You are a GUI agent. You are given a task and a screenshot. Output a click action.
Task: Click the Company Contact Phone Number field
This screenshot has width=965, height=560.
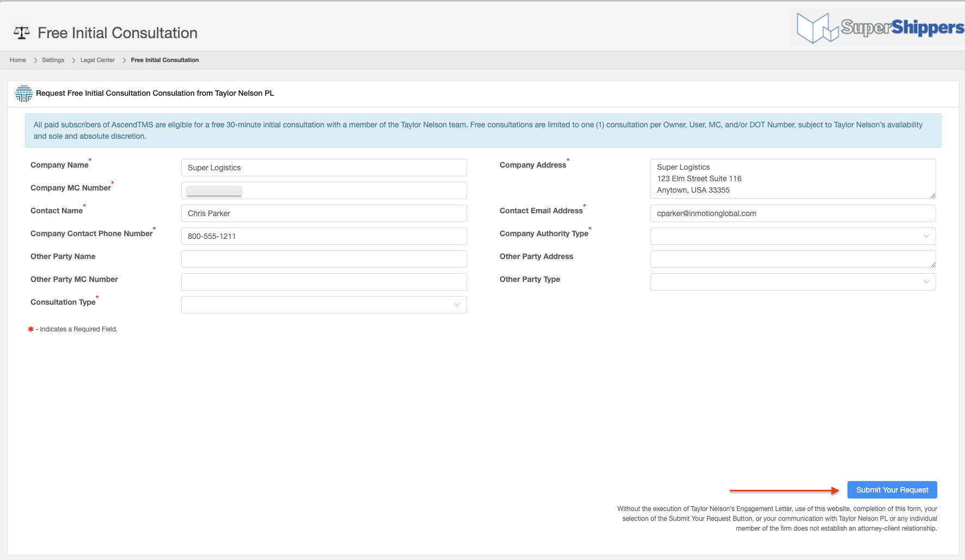tap(324, 236)
